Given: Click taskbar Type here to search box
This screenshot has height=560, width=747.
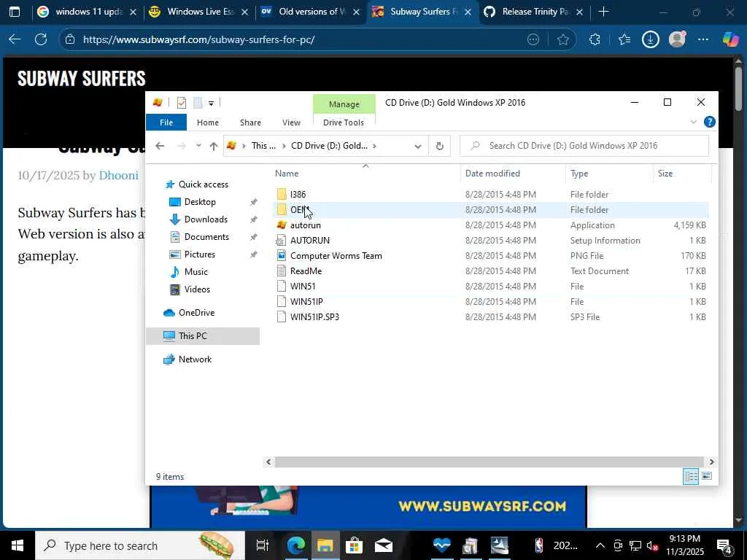Looking at the screenshot, I should click(140, 545).
